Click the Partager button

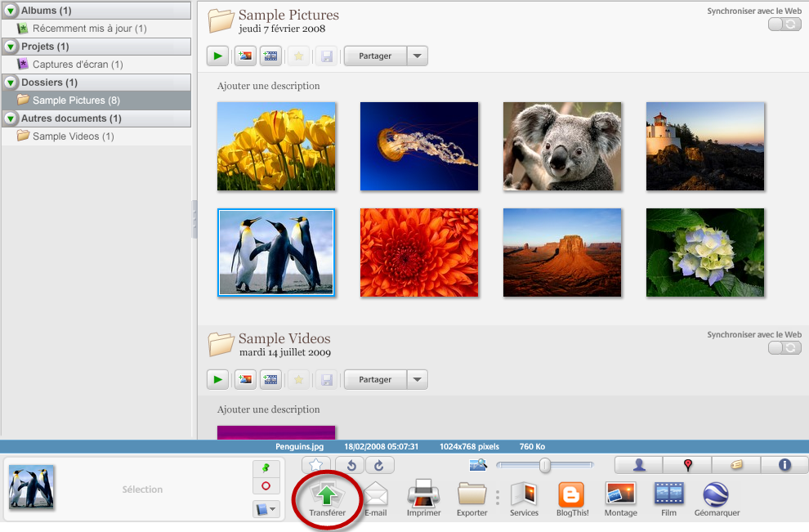376,56
